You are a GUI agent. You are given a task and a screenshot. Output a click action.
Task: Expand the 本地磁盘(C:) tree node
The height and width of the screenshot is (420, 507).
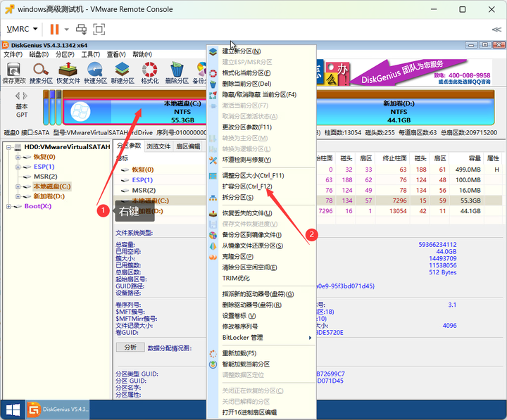(x=18, y=186)
